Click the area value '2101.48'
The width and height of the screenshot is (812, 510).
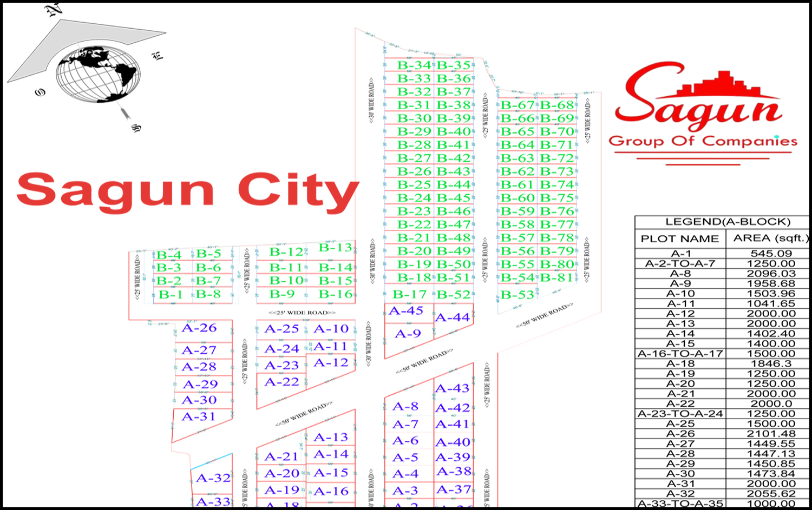click(771, 434)
